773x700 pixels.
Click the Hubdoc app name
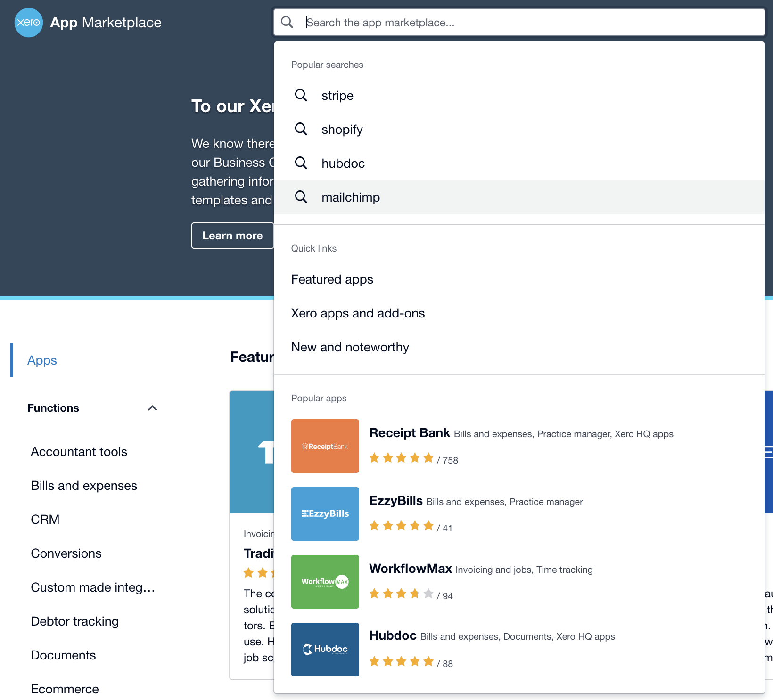coord(393,635)
